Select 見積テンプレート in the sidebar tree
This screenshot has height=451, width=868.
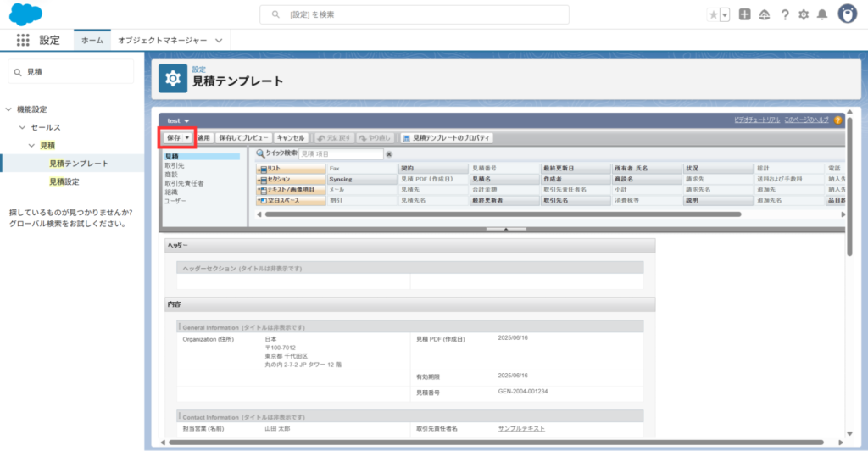pos(79,164)
